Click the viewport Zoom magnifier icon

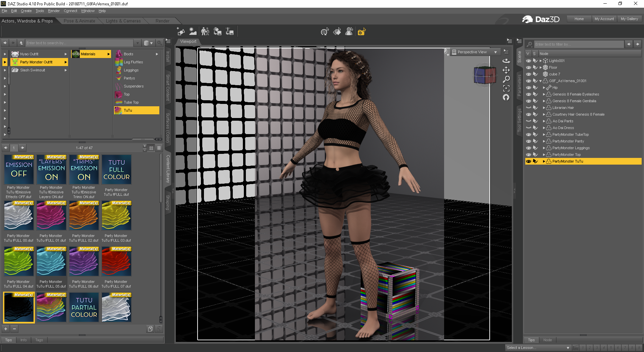tap(506, 79)
